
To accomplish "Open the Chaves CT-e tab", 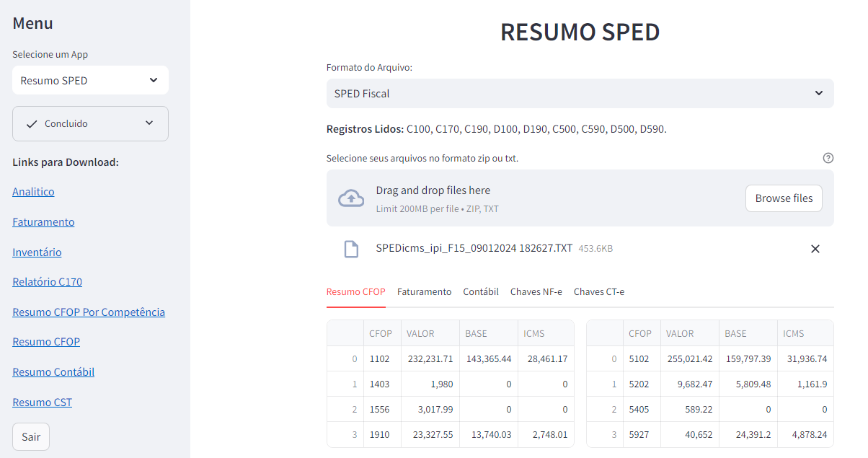I will [599, 292].
